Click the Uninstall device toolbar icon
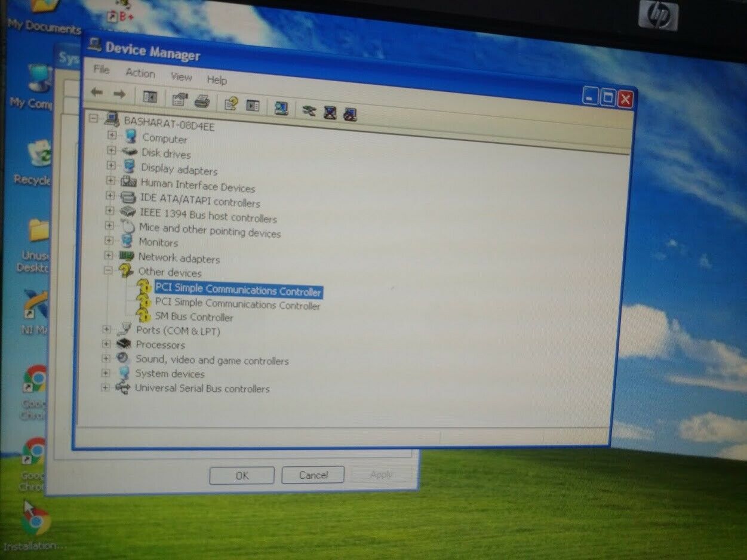The image size is (747, 560). (x=350, y=114)
